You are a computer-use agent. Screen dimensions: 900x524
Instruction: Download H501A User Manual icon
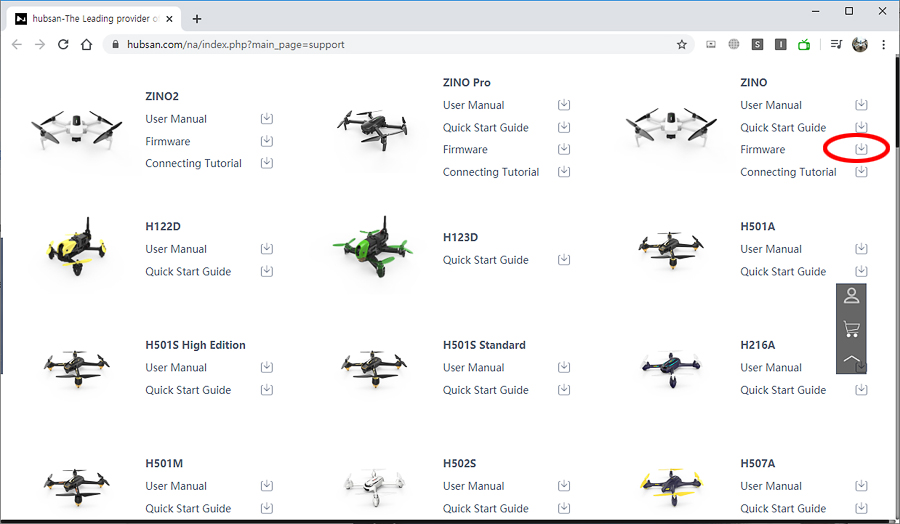pos(862,249)
